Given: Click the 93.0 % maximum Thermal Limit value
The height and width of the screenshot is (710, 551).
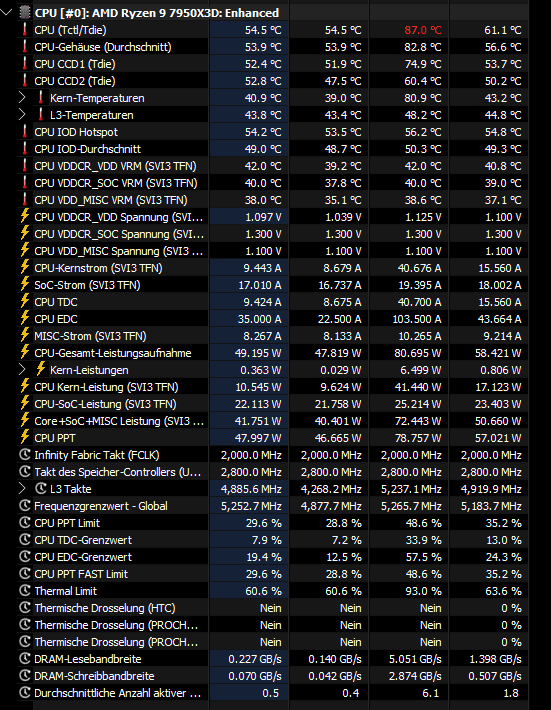Looking at the screenshot, I should coord(424,591).
